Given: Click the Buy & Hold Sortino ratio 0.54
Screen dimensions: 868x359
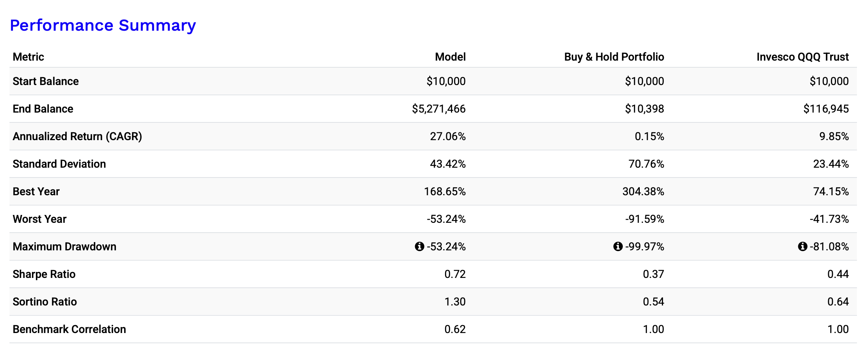Looking at the screenshot, I should tap(654, 302).
